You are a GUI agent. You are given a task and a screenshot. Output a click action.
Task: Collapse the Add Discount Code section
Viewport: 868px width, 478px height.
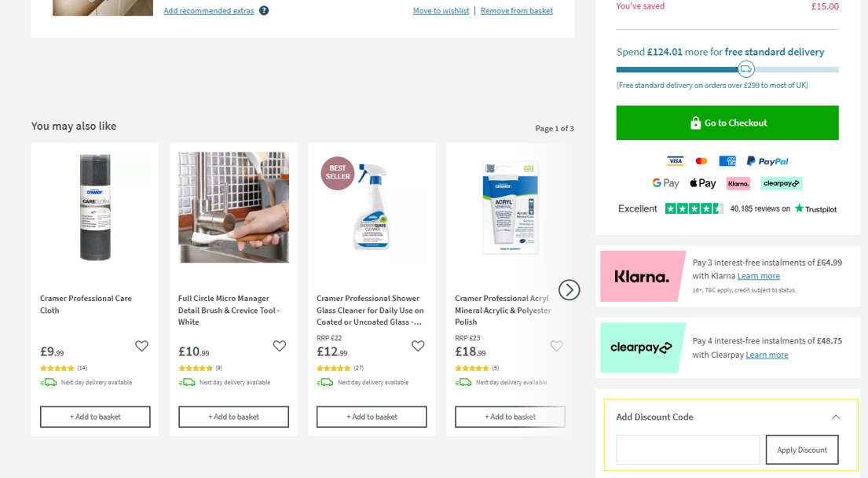(x=836, y=417)
